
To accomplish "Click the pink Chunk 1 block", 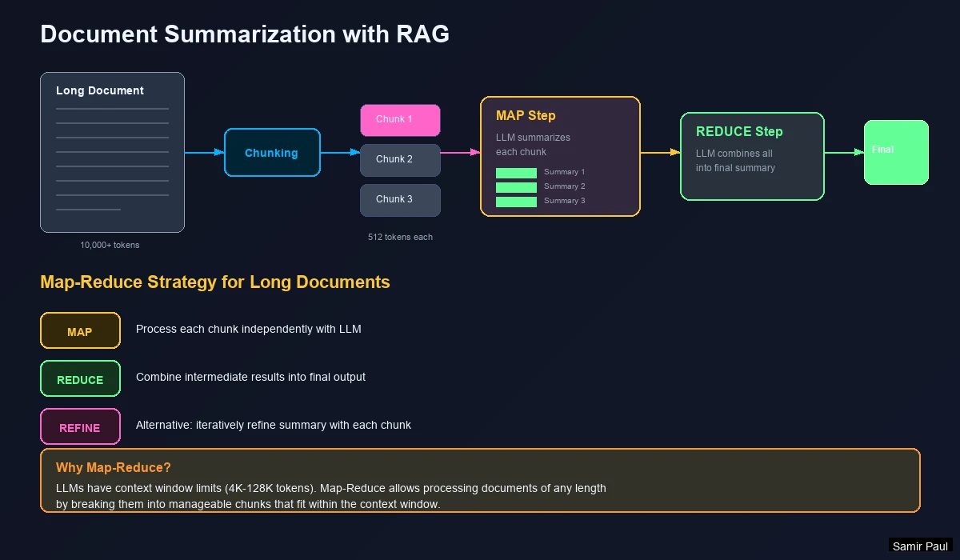I will [400, 119].
